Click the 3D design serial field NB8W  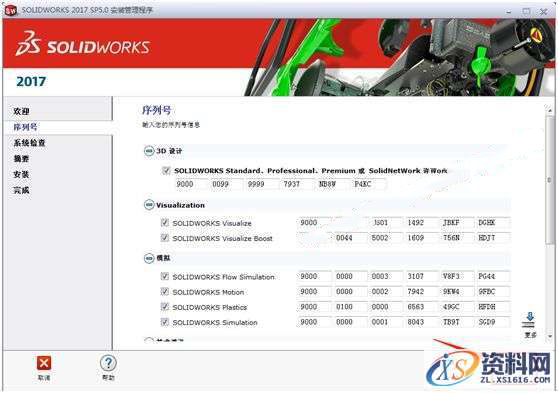click(333, 184)
